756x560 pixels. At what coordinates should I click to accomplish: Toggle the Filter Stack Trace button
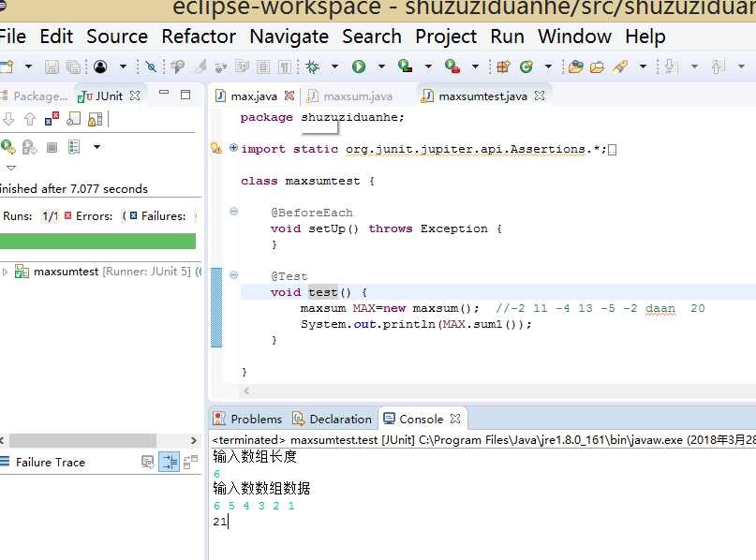[x=170, y=463]
